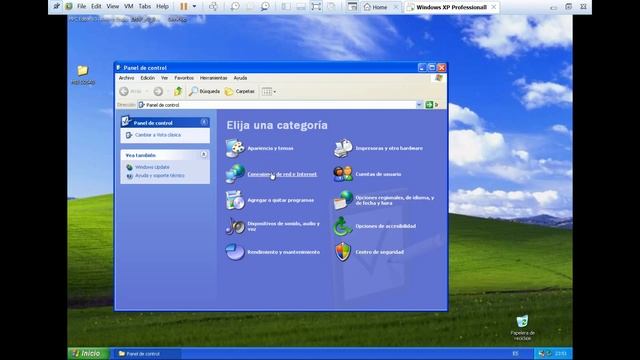
Task: Click the VMware pause virtual machine icon
Action: pos(184,7)
